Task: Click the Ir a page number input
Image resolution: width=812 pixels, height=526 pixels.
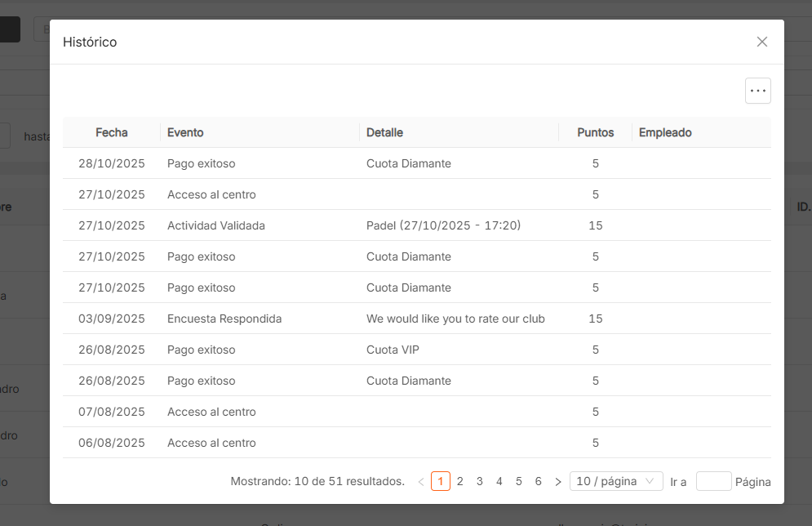Action: point(713,482)
